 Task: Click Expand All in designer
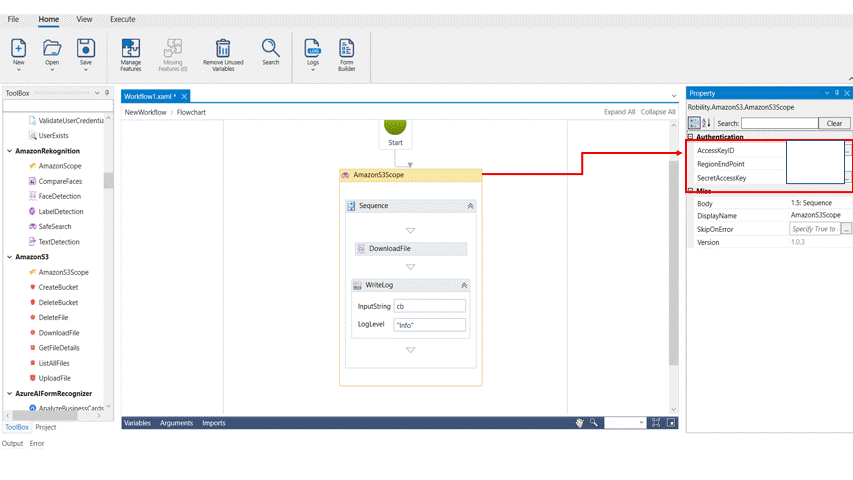(619, 112)
